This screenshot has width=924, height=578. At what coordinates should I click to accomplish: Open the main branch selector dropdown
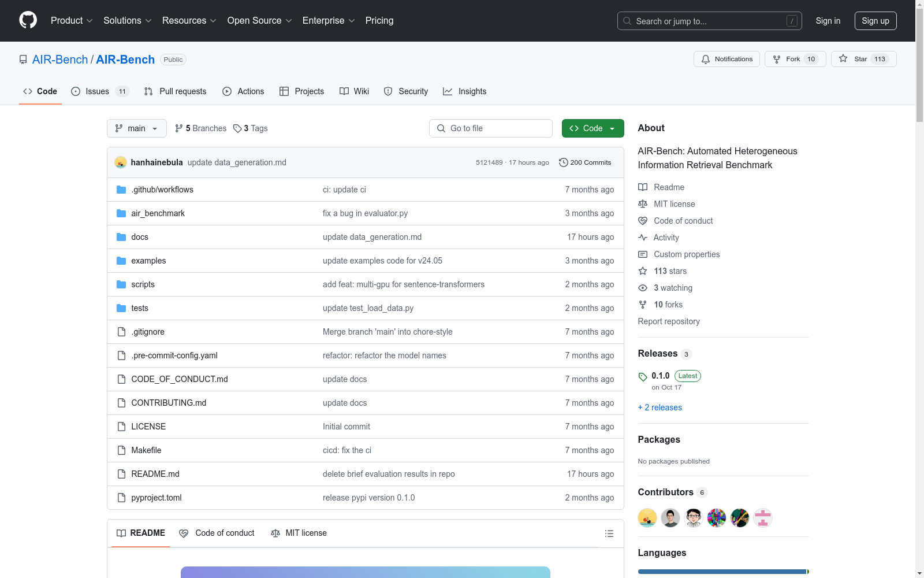(x=137, y=128)
